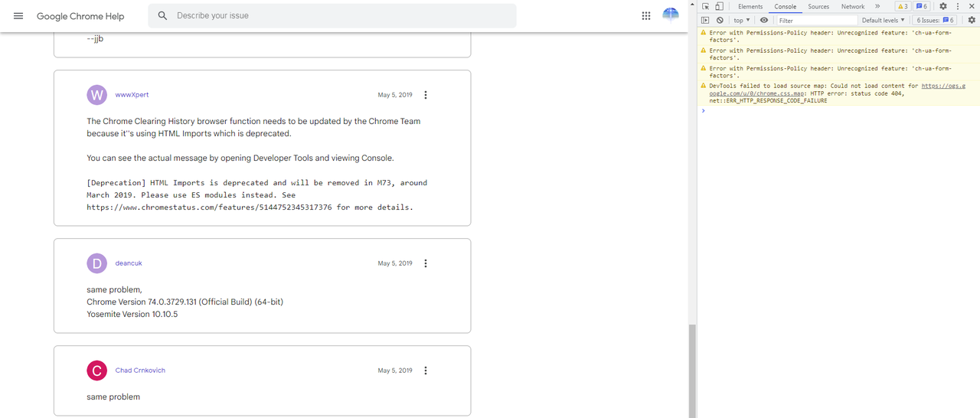
Task: Click deancuk's purple D avatar
Action: click(x=97, y=263)
